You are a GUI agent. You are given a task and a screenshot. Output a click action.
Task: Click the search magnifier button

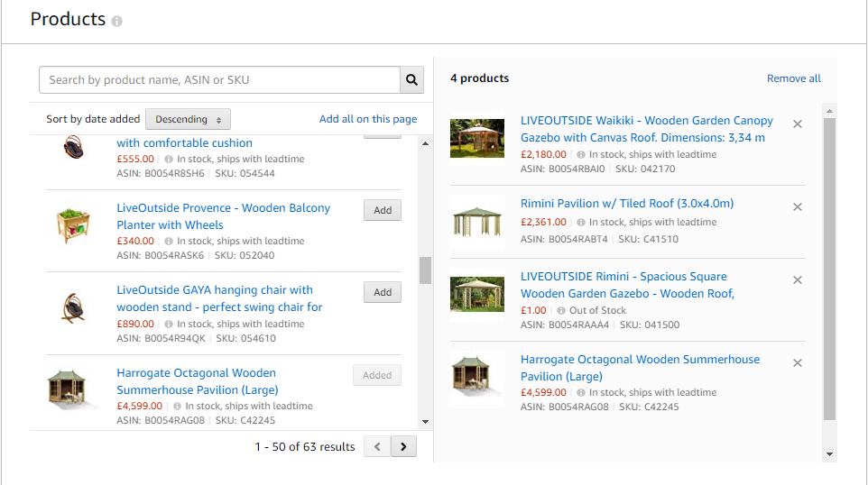pos(411,79)
